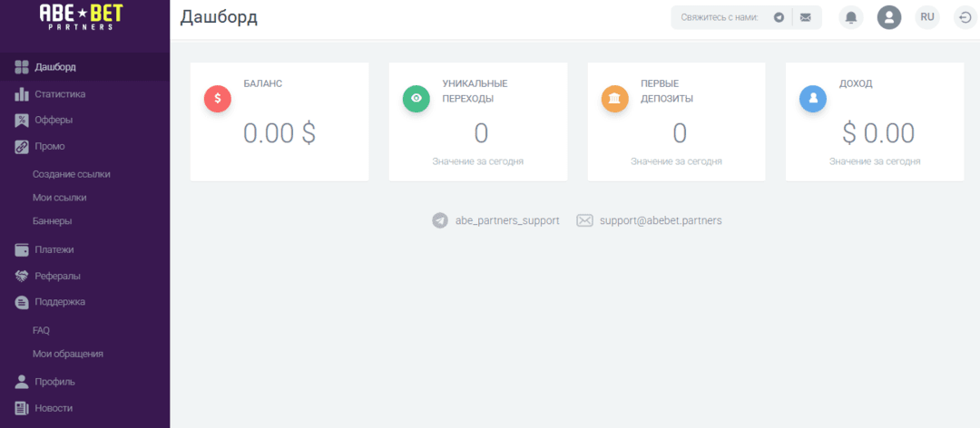Click the Свяжитесь с нами label
This screenshot has width=980, height=428.
(x=720, y=17)
